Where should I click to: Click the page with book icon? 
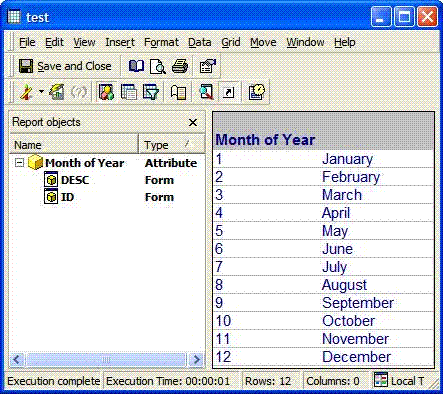[x=178, y=92]
